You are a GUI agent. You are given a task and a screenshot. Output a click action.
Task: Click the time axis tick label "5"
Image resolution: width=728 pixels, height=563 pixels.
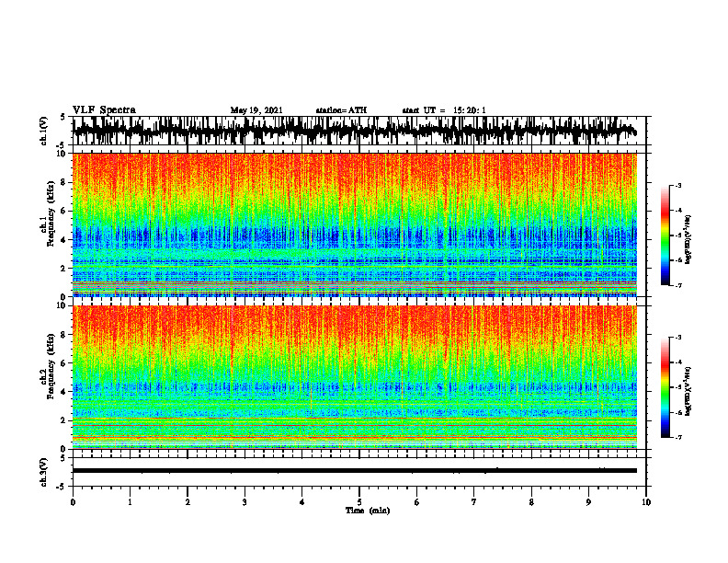coord(359,502)
